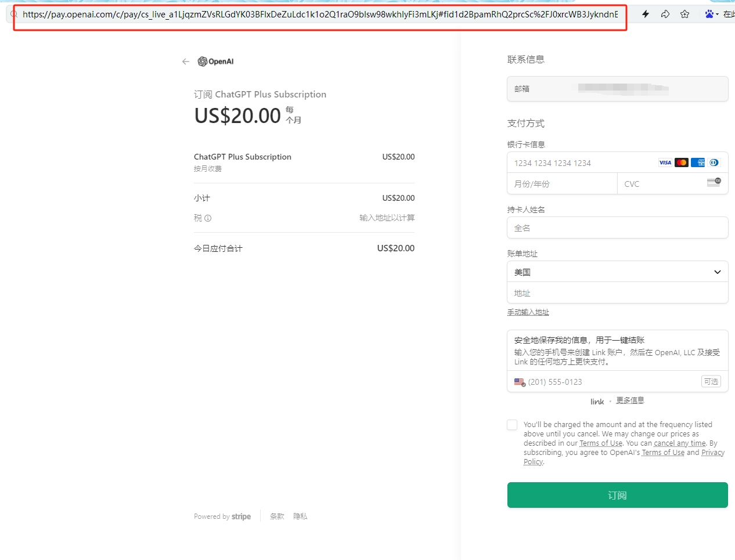This screenshot has width=735, height=560.
Task: Click the card number input field
Action: [x=581, y=162]
